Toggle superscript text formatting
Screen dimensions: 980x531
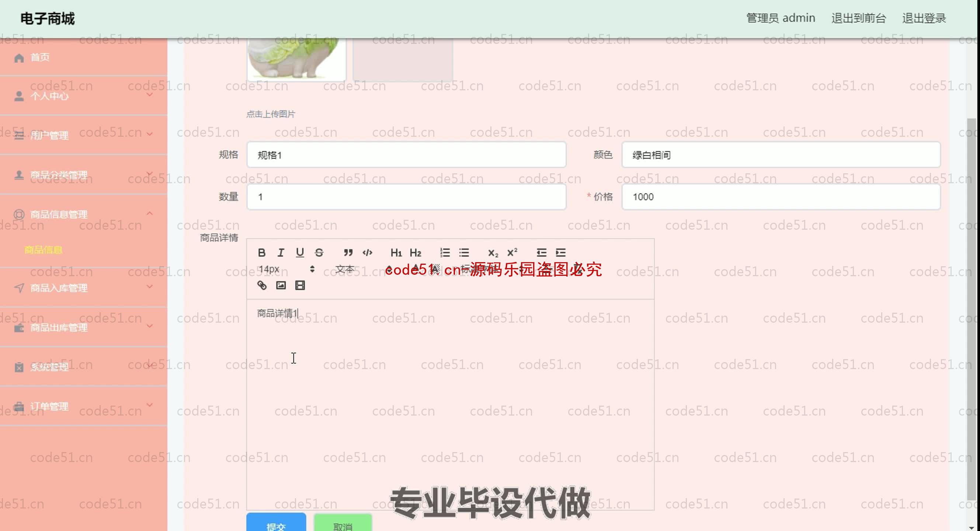[x=512, y=253]
